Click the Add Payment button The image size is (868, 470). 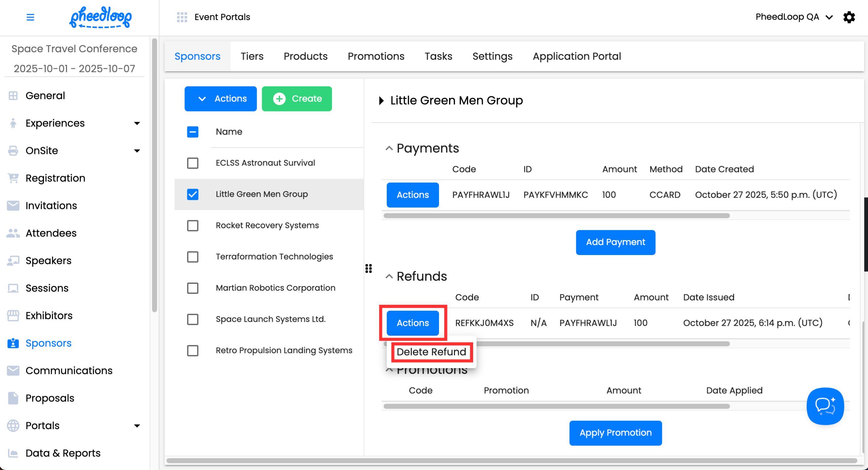[615, 242]
